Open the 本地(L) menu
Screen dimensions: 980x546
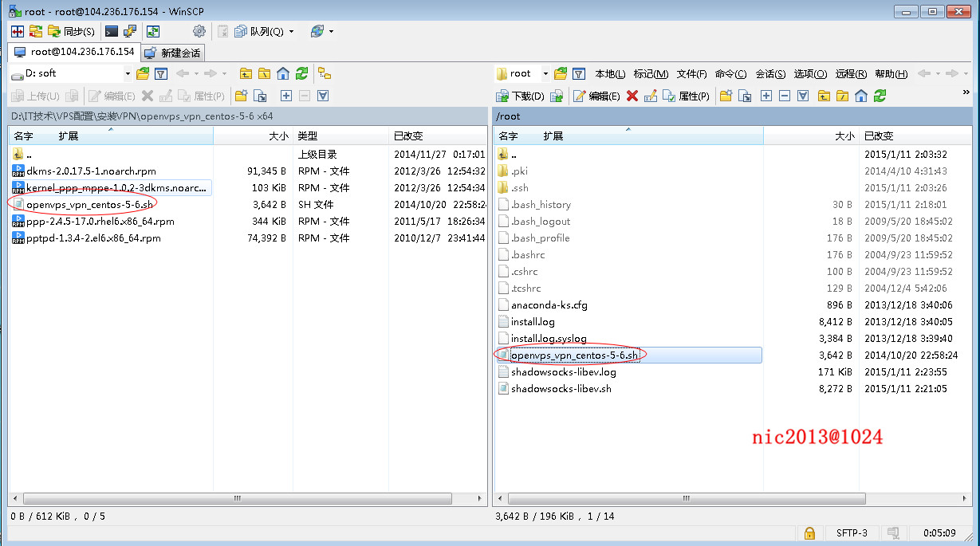point(610,74)
